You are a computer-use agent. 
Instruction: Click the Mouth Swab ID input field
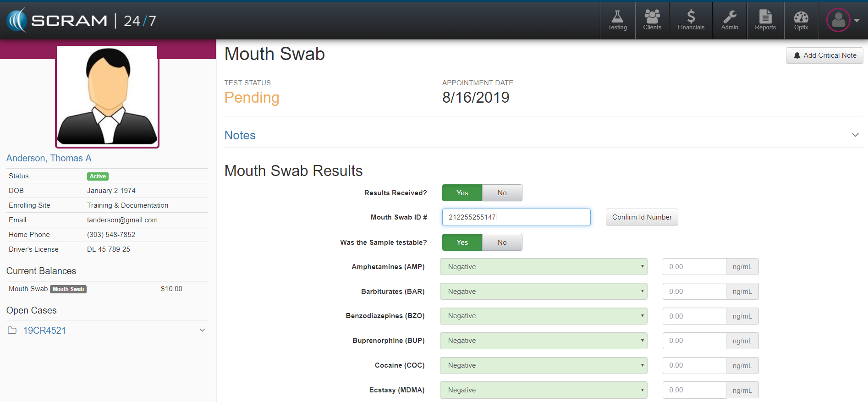coord(516,217)
